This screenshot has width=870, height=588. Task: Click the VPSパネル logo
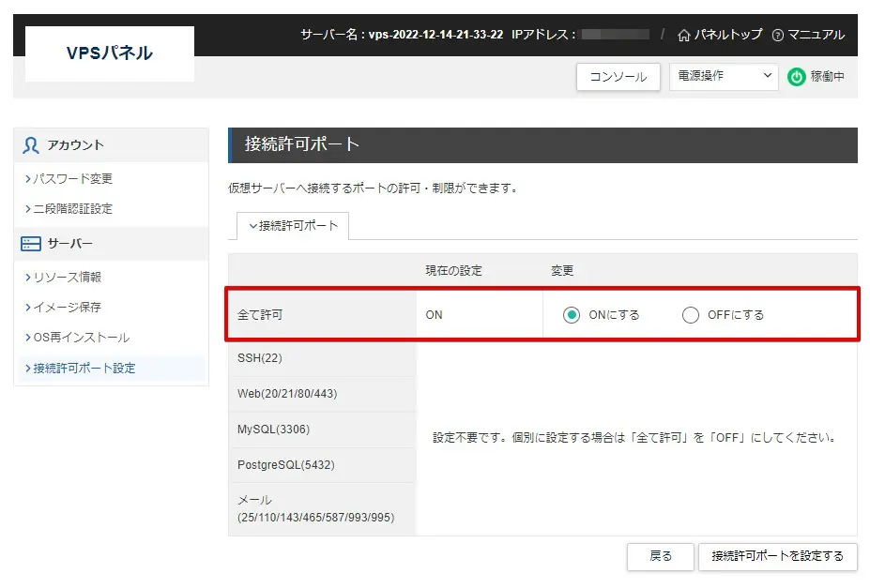click(109, 53)
